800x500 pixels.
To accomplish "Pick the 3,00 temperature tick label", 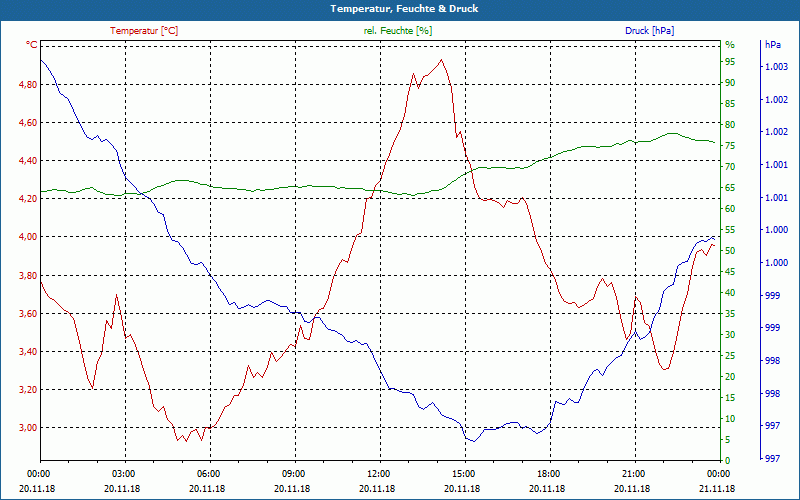I will (28, 428).
